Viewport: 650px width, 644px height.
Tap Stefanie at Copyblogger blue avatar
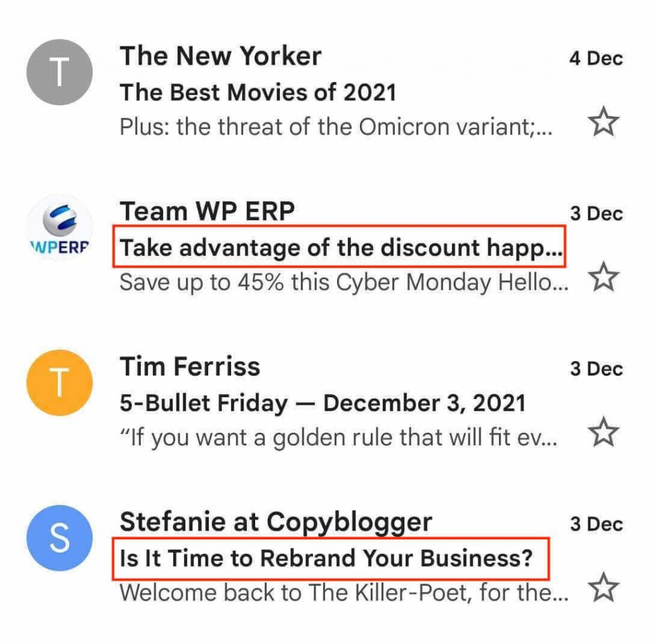[59, 538]
